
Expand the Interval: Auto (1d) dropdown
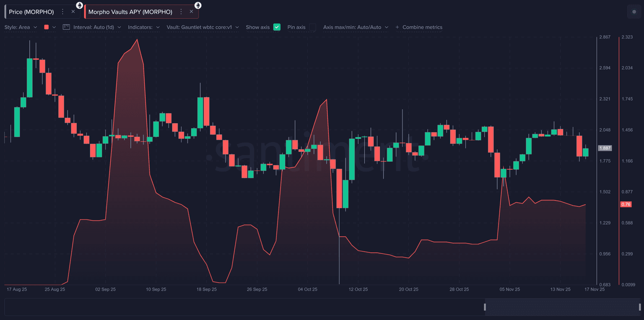(x=97, y=27)
